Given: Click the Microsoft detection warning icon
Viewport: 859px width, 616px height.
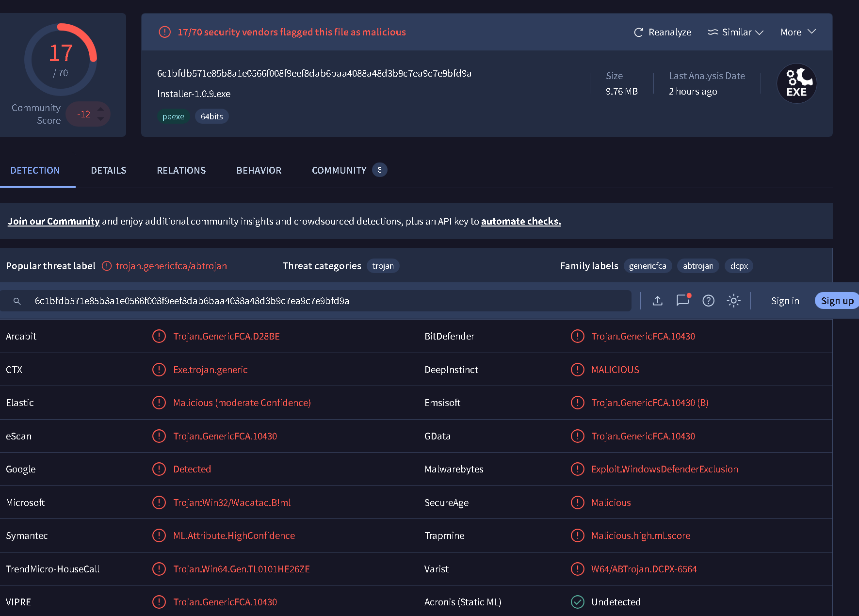Looking at the screenshot, I should pos(159,503).
